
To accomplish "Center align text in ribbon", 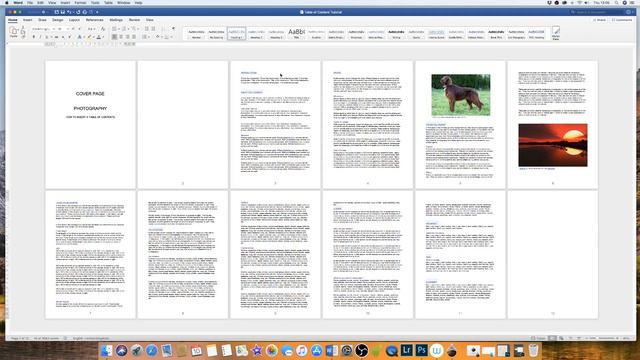I will pos(121,37).
